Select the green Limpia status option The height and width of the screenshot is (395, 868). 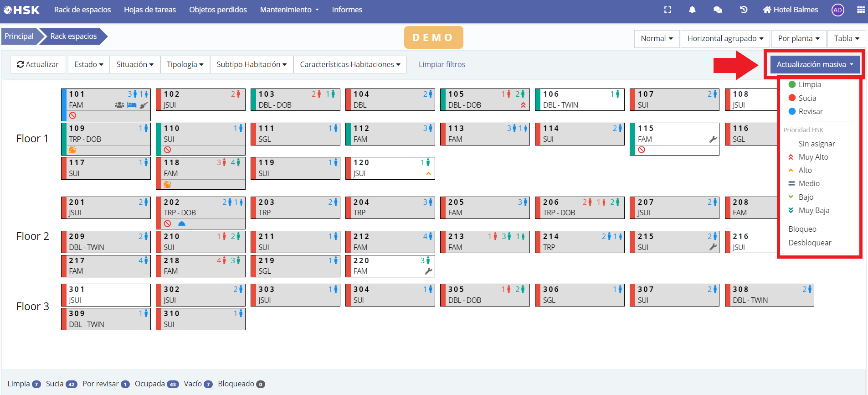809,84
